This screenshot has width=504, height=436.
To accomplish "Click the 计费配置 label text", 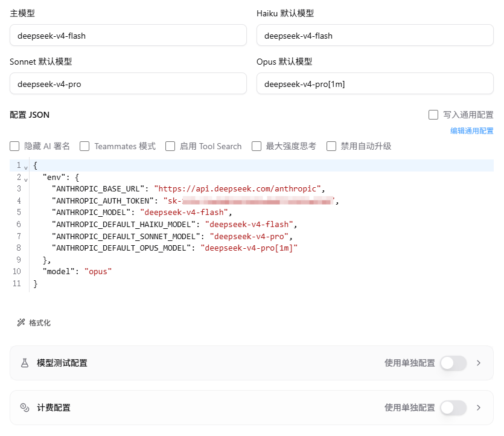I will [54, 408].
